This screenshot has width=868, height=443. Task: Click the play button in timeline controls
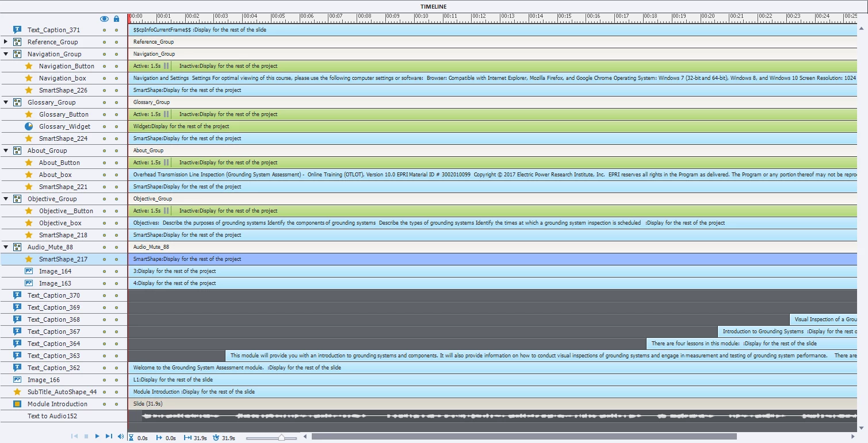click(97, 437)
